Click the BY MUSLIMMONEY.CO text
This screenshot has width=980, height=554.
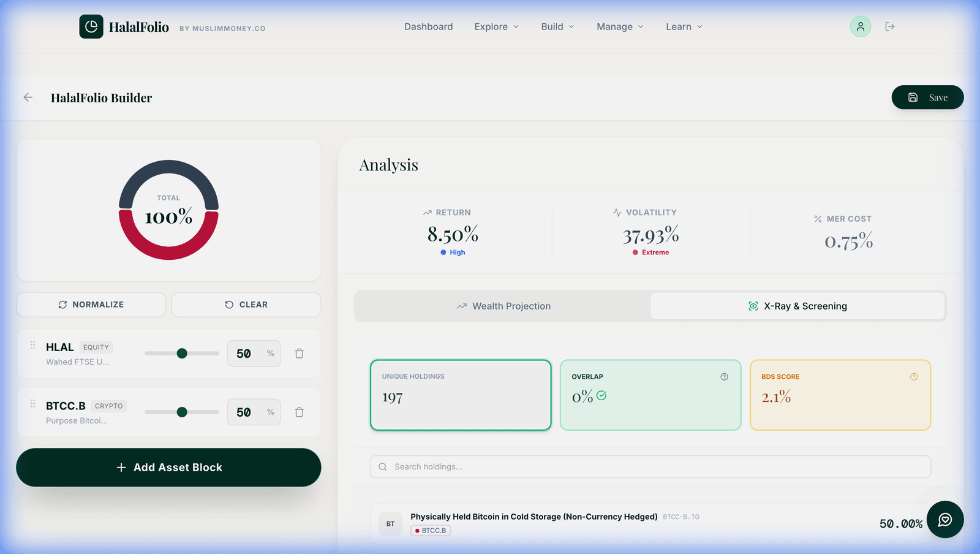[x=222, y=29]
